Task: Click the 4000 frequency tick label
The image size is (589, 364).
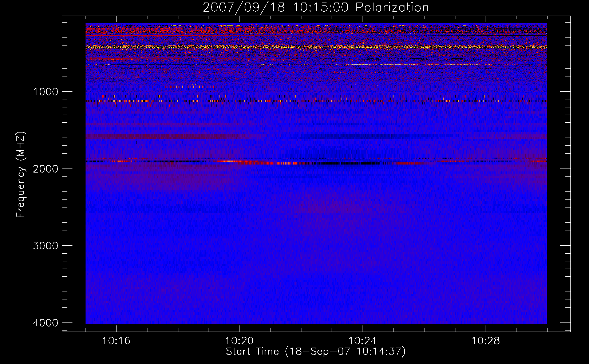Action: tap(46, 323)
